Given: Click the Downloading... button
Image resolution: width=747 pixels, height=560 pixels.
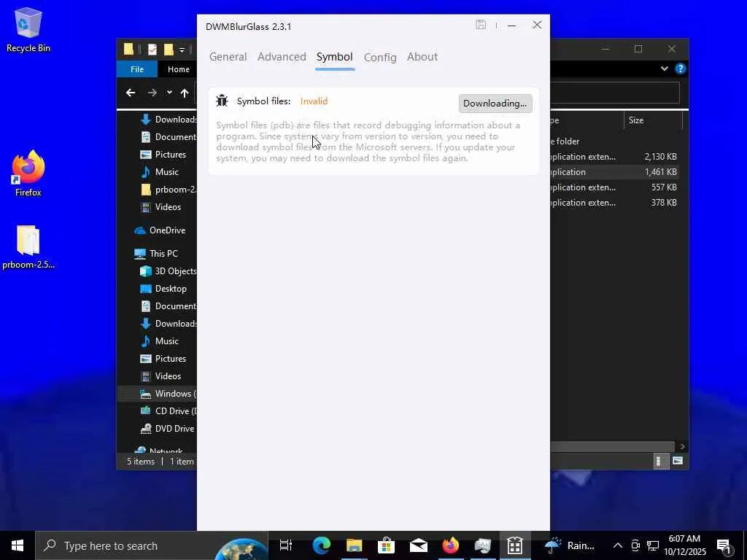Looking at the screenshot, I should pos(495,104).
